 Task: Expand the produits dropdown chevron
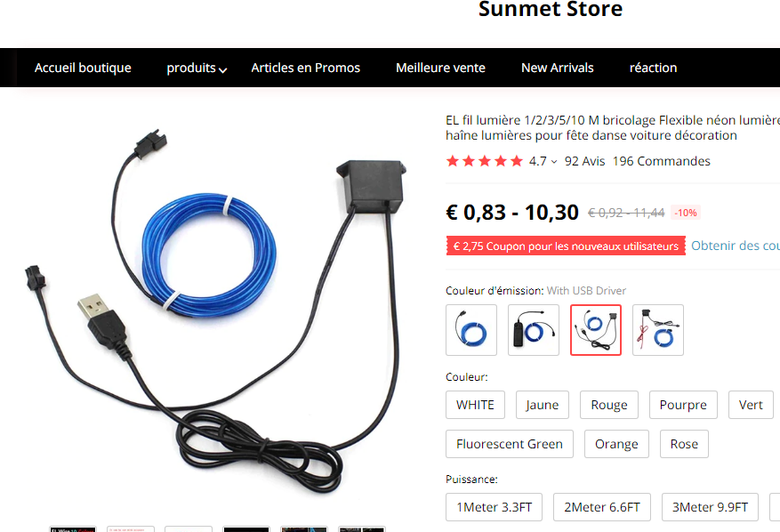pos(223,70)
